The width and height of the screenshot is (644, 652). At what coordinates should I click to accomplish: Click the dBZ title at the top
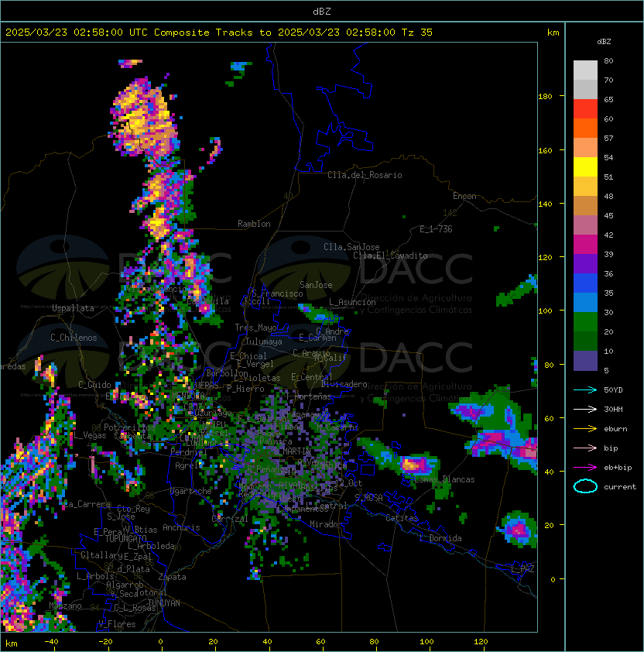(322, 11)
